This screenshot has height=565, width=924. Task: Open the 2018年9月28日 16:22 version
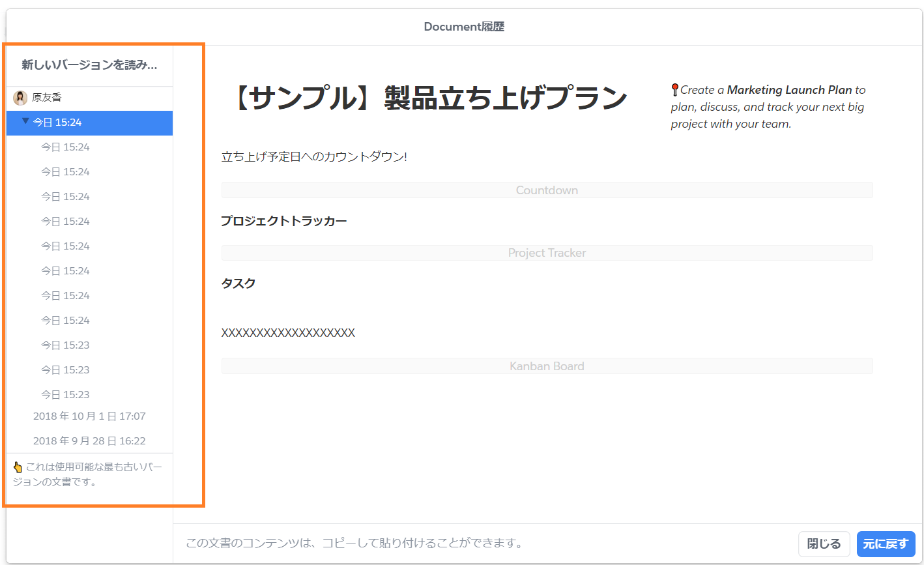[89, 441]
